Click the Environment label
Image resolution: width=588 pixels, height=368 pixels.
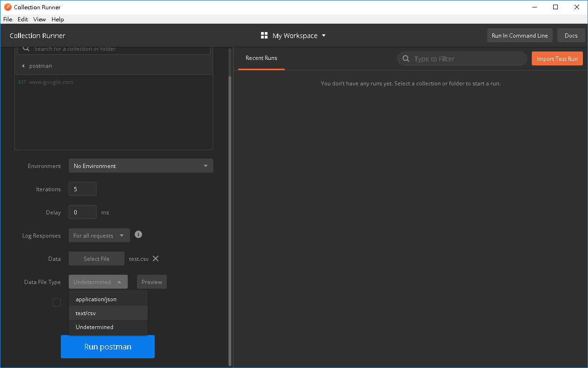(x=44, y=166)
